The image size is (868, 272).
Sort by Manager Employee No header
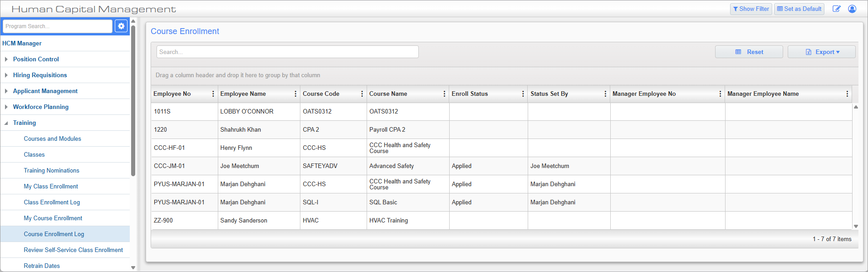(x=644, y=94)
